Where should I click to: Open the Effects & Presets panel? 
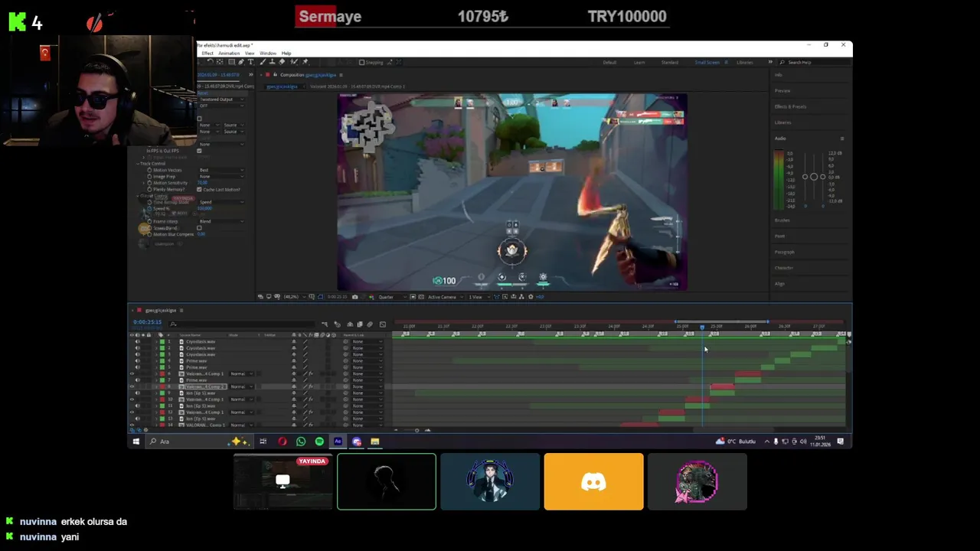pyautogui.click(x=790, y=106)
